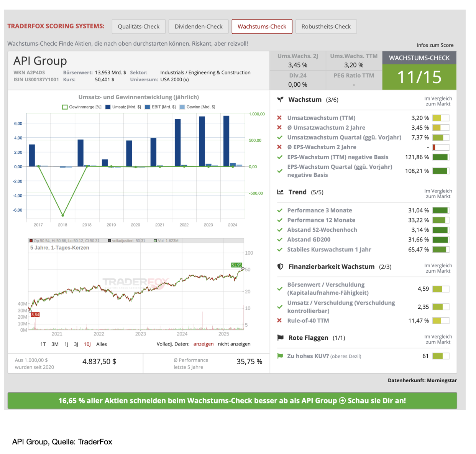Set the price chart range to 1J
Viewport: 476px width, 454px height.
click(66, 344)
